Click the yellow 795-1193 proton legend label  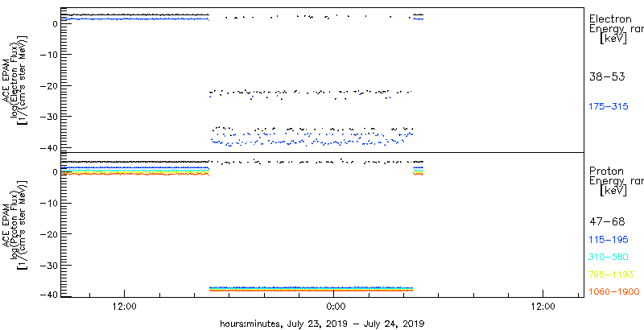pos(611,274)
